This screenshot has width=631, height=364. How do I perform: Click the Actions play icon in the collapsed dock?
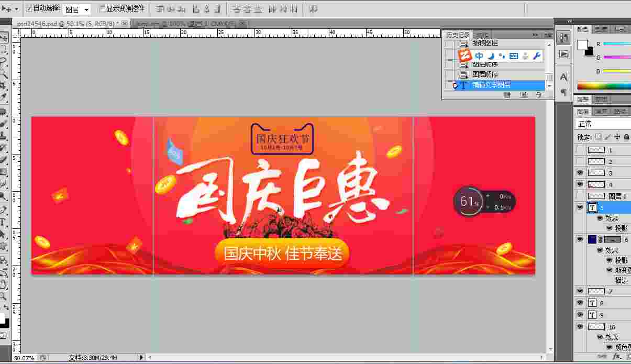click(x=563, y=53)
